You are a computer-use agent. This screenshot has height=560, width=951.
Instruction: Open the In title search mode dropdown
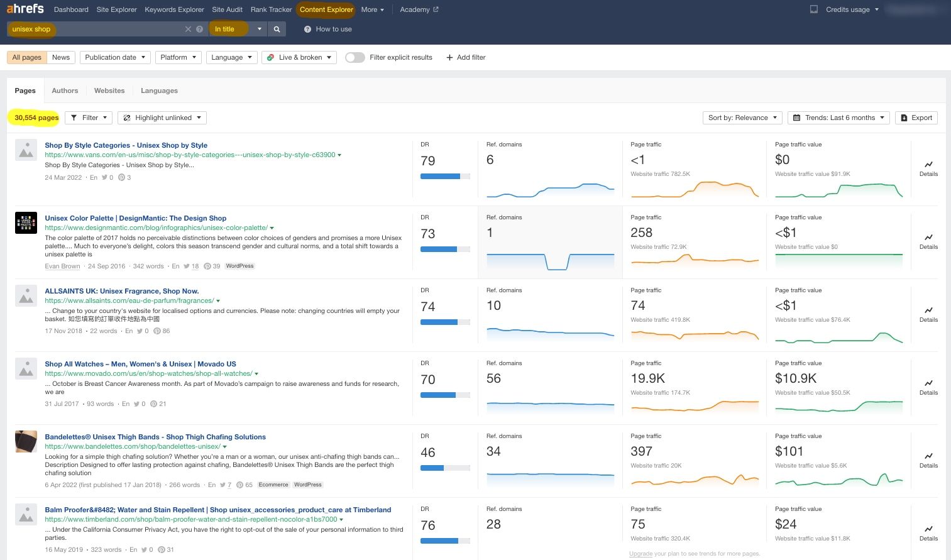238,29
